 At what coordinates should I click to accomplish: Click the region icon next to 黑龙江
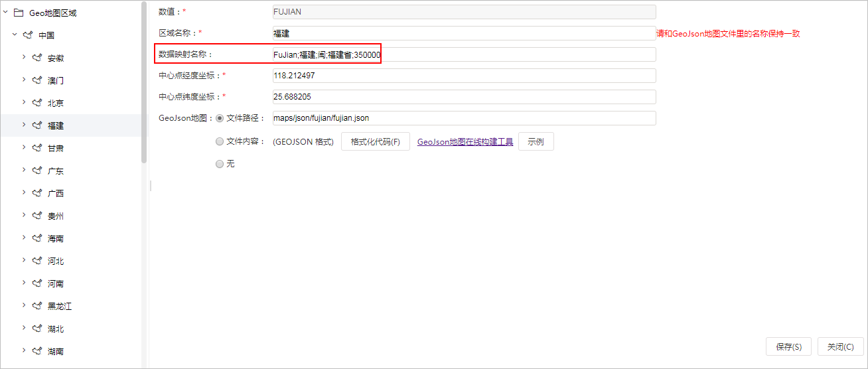[x=37, y=306]
